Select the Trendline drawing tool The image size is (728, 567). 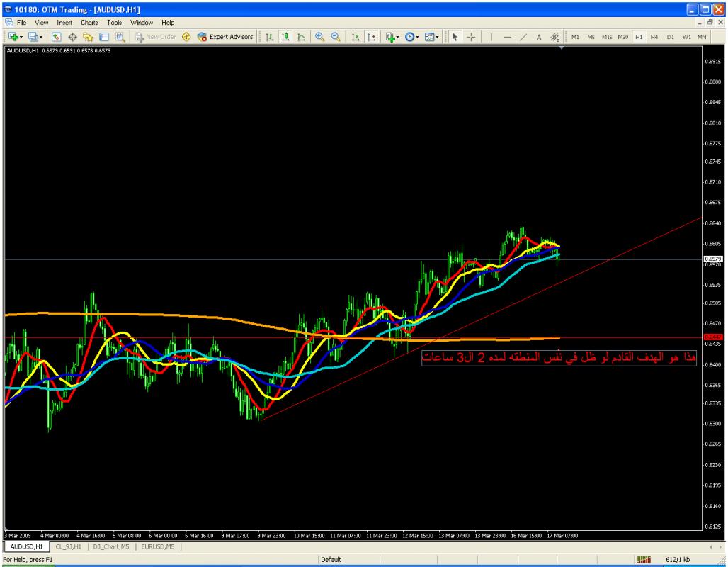(523, 37)
